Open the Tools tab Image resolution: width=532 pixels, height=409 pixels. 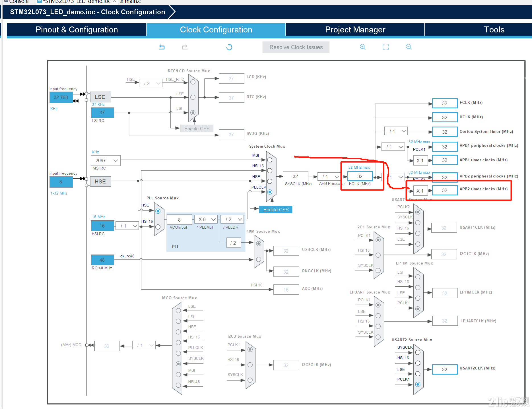pyautogui.click(x=494, y=30)
